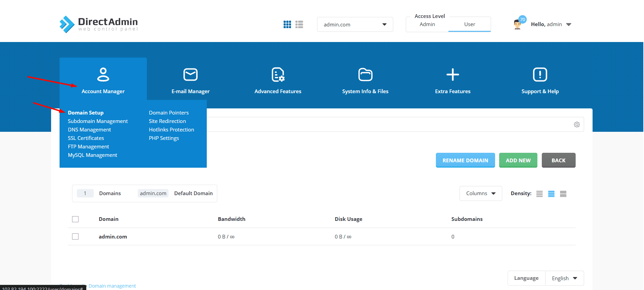Open the Extra Features plus icon
Viewport: 644px width, 290px height.
pos(452,75)
